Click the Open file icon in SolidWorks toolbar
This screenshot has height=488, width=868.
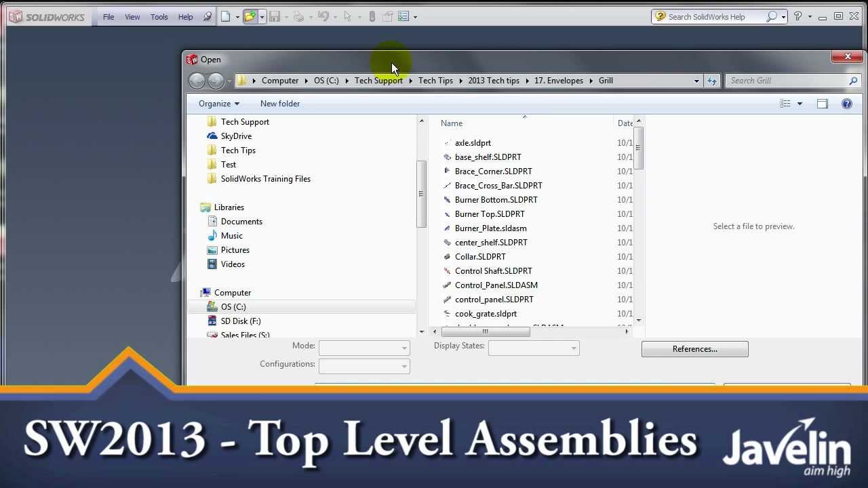pos(250,16)
